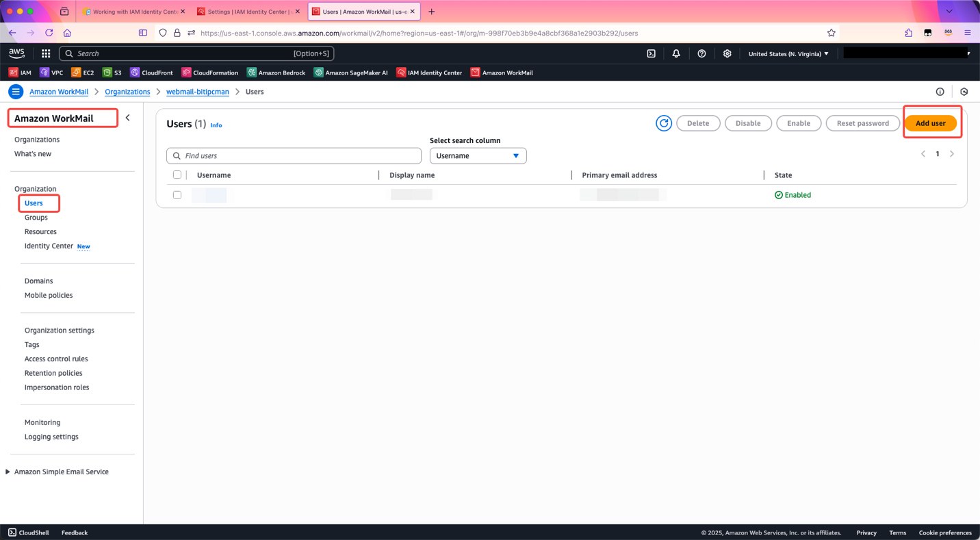Open Impersonation roles in the sidebar
The height and width of the screenshot is (540, 980).
[x=57, y=388]
